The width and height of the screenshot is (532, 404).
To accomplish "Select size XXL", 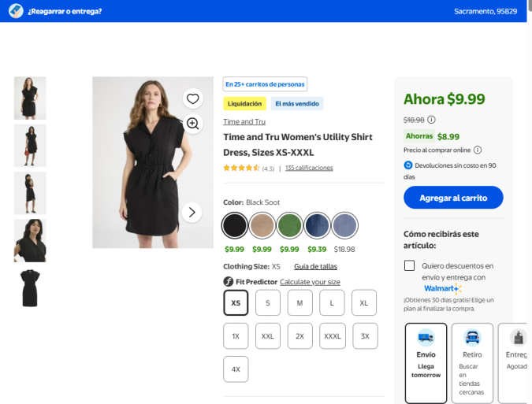I will point(268,335).
